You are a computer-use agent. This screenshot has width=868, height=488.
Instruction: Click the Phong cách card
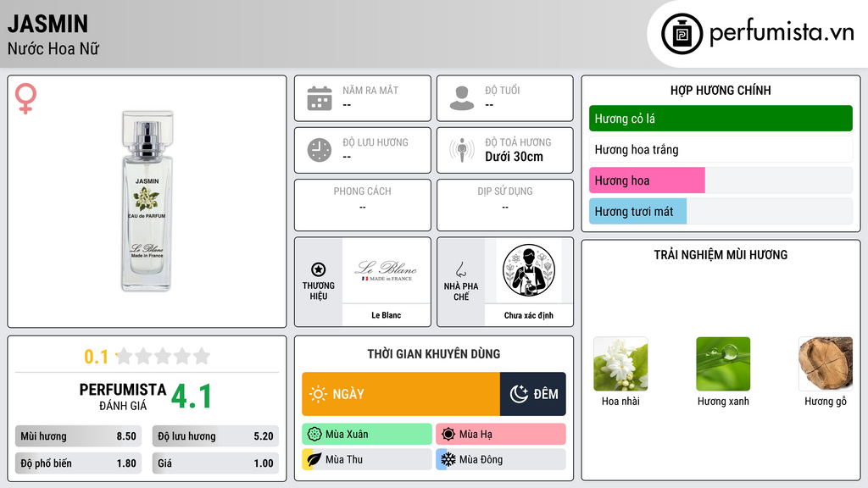click(363, 205)
